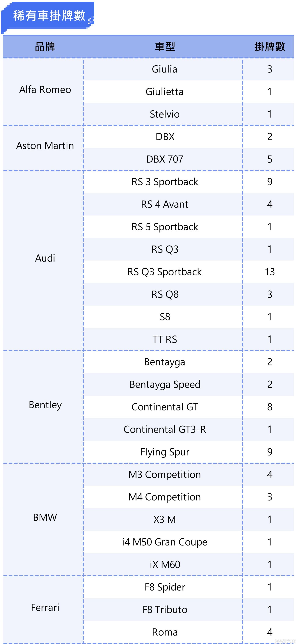Click the Flying Spur model cell
The width and height of the screenshot is (296, 644).
click(164, 452)
